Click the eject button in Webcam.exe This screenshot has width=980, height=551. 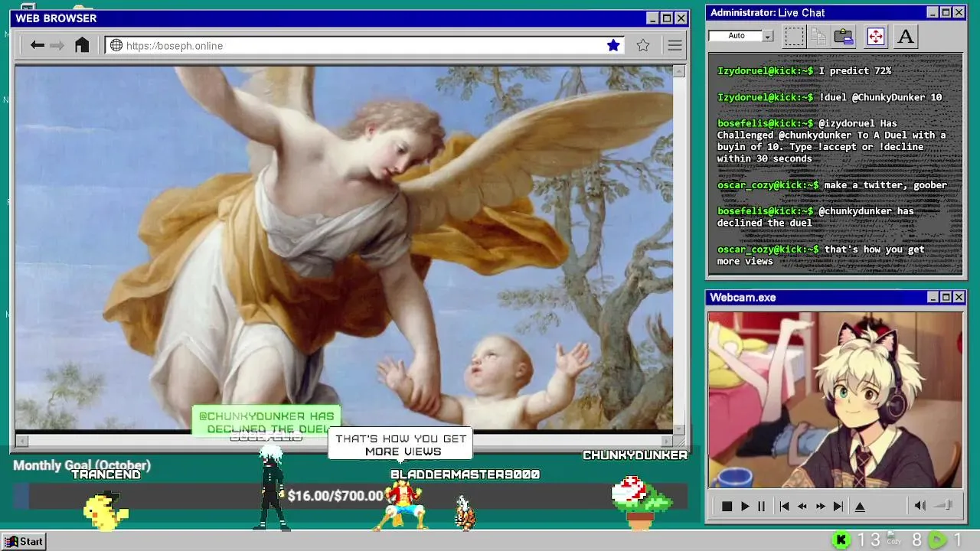[860, 506]
